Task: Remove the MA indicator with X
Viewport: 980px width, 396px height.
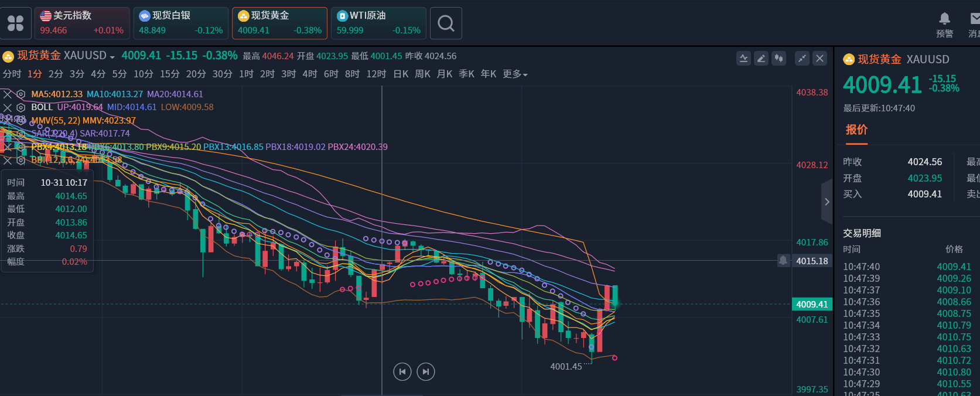Action: [8, 94]
